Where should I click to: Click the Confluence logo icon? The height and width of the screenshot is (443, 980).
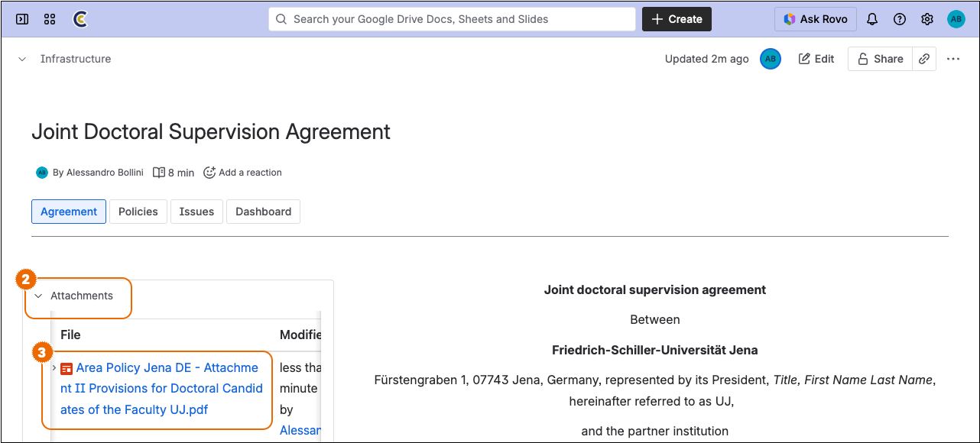[80, 19]
